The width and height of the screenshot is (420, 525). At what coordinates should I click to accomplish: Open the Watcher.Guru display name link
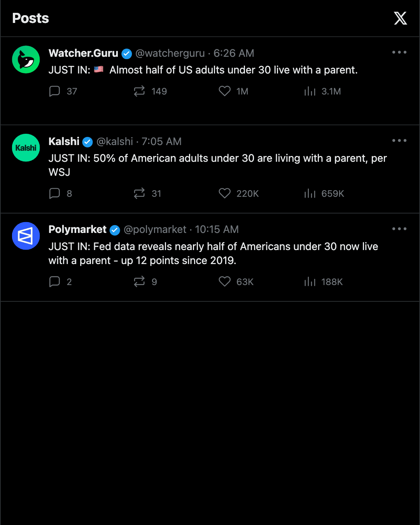click(x=83, y=53)
